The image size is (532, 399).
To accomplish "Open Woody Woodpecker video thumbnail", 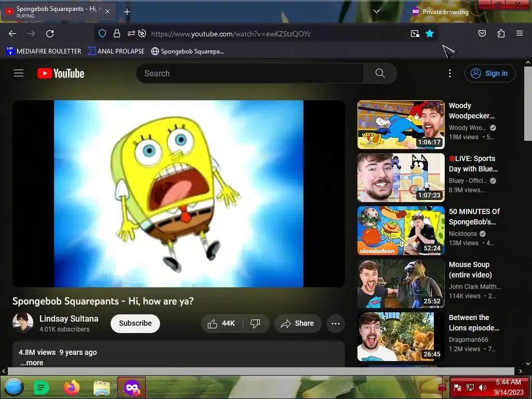I will point(401,125).
